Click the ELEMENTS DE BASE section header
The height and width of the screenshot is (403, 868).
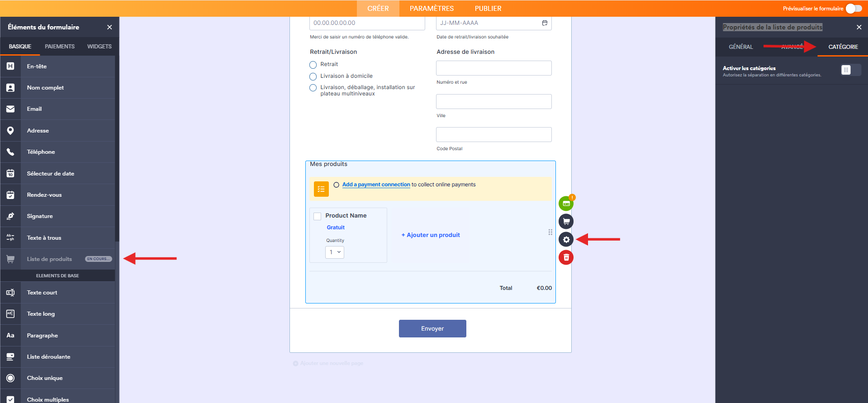(x=57, y=276)
